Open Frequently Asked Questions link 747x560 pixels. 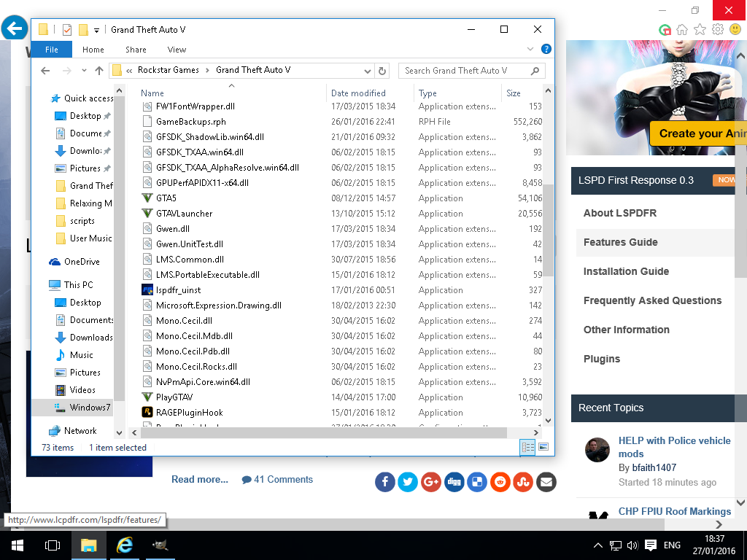[x=652, y=300]
